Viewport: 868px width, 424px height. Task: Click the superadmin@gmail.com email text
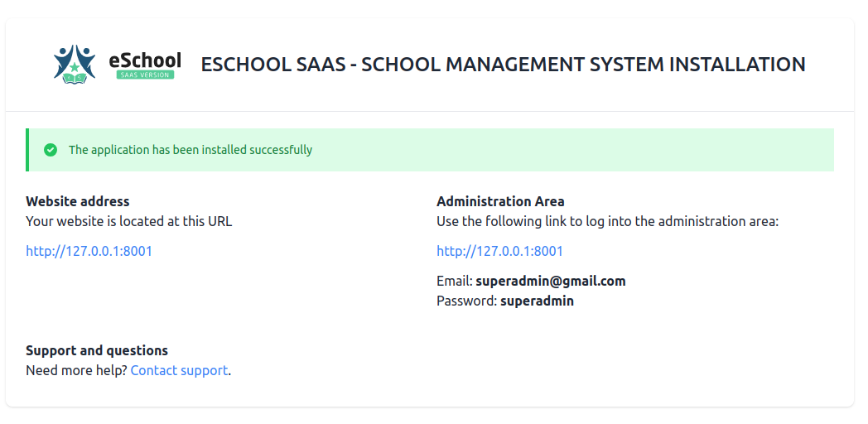tap(550, 281)
